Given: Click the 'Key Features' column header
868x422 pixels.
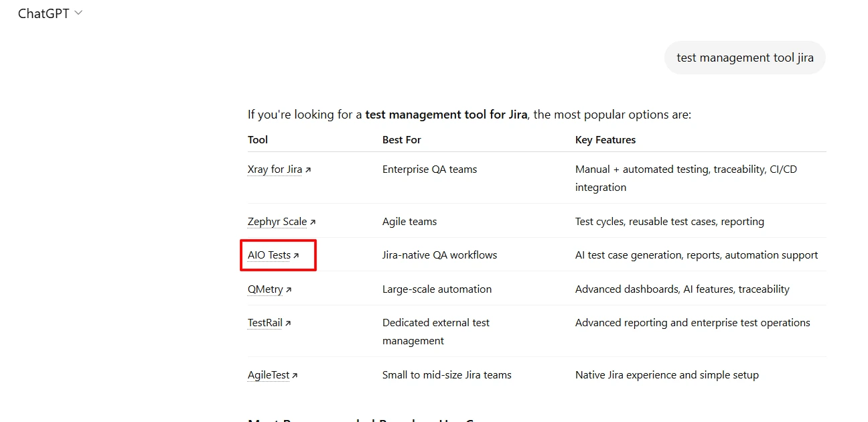Looking at the screenshot, I should click(x=605, y=140).
